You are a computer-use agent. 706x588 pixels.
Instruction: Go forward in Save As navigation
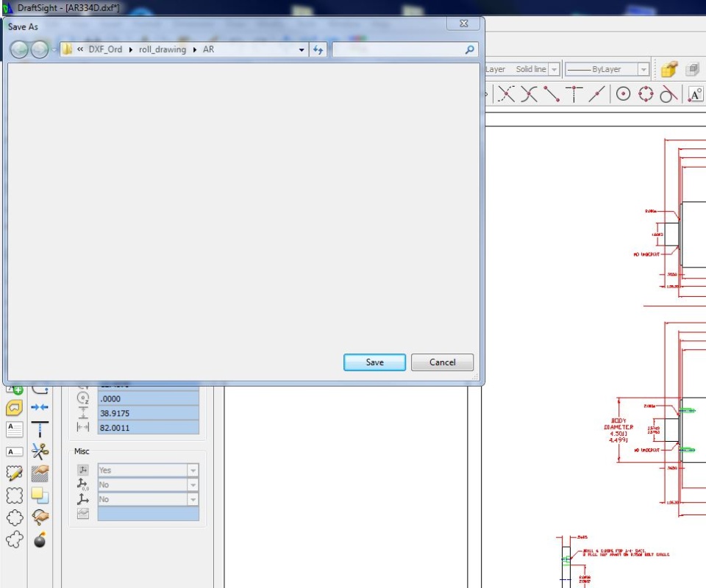coord(40,49)
